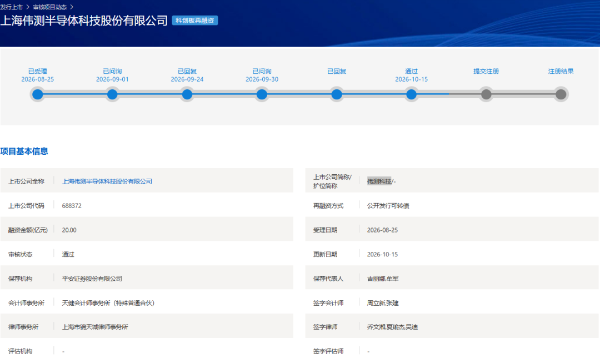Image resolution: width=600 pixels, height=364 pixels.
Task: Click the names next to 保荐代表人
Action: (383, 279)
